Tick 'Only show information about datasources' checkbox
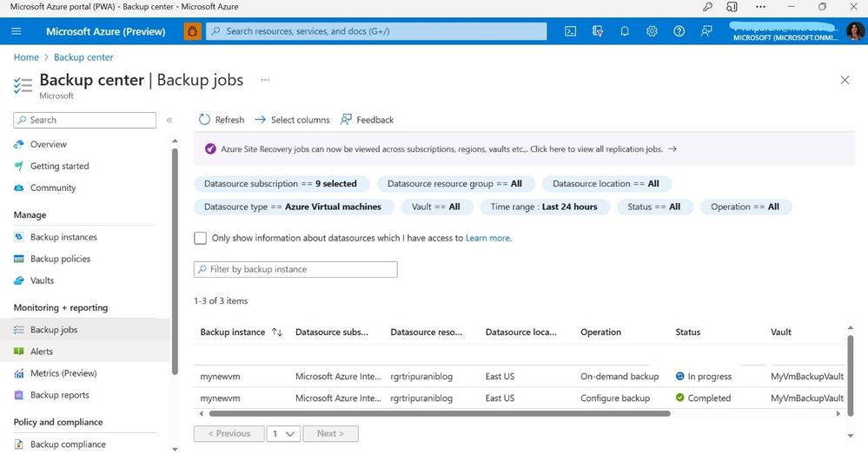The width and height of the screenshot is (868, 454). pos(201,238)
